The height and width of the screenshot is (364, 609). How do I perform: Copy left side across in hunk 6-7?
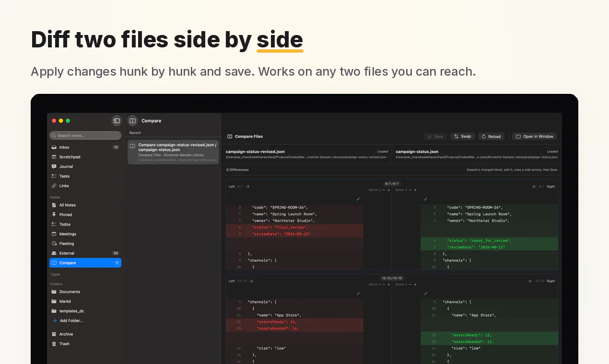click(x=247, y=186)
